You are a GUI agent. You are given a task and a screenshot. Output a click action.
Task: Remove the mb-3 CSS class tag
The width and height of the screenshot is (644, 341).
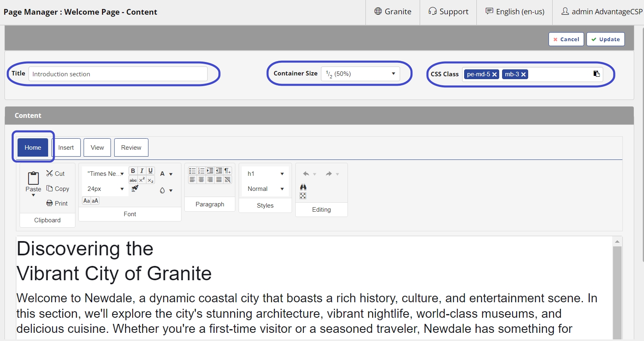coord(523,74)
